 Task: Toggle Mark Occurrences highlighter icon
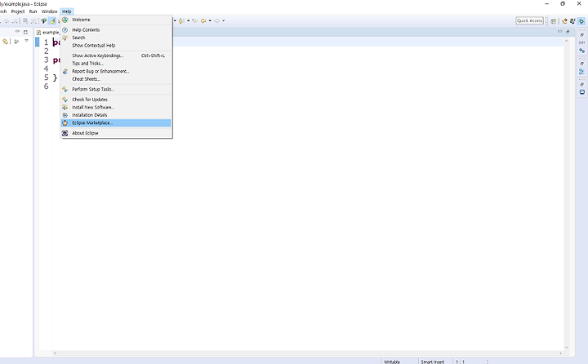coord(52,21)
